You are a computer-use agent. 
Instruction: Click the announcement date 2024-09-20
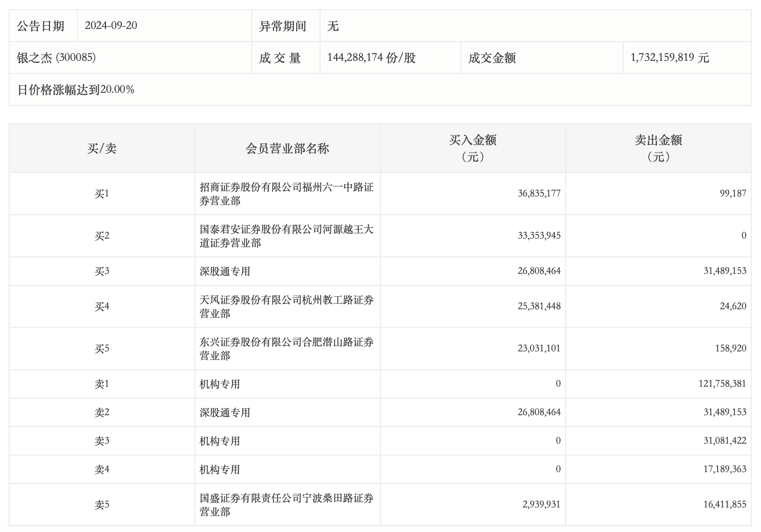click(x=111, y=26)
